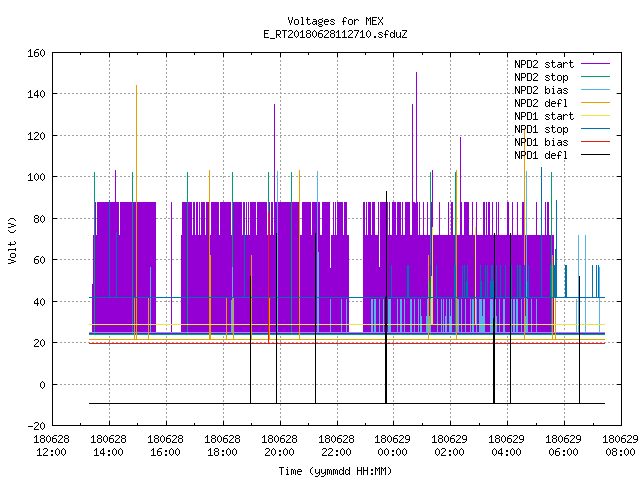Image resolution: width=640 pixels, height=480 pixels.
Task: Select the 'NPD2 defl' legend label
Action: click(541, 103)
